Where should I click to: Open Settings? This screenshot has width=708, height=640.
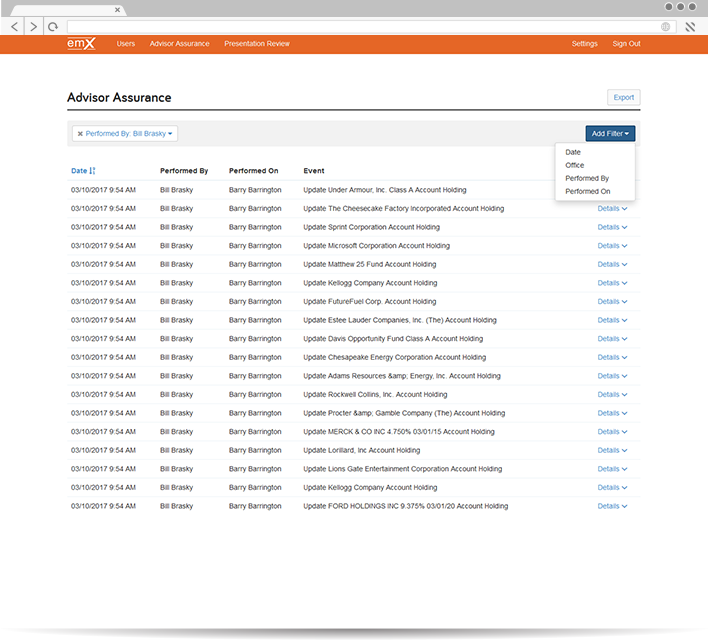(x=584, y=44)
